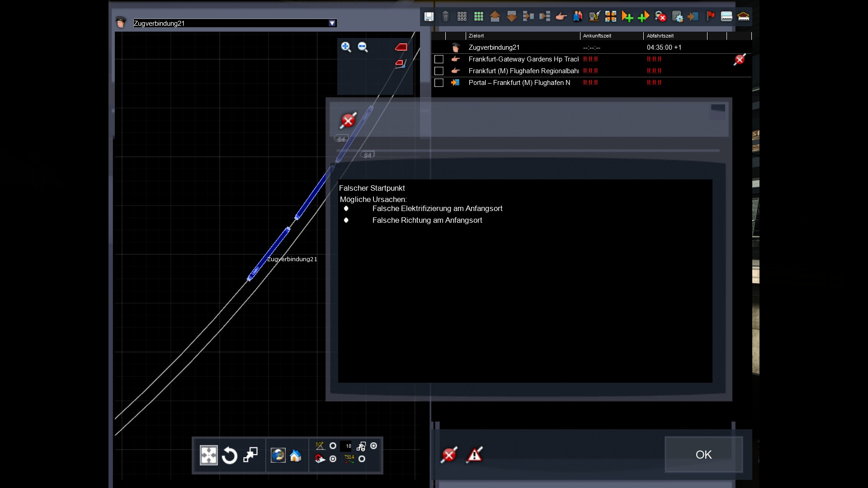Click the passenger pickup people icon
Screen dimensions: 868x488
[577, 17]
